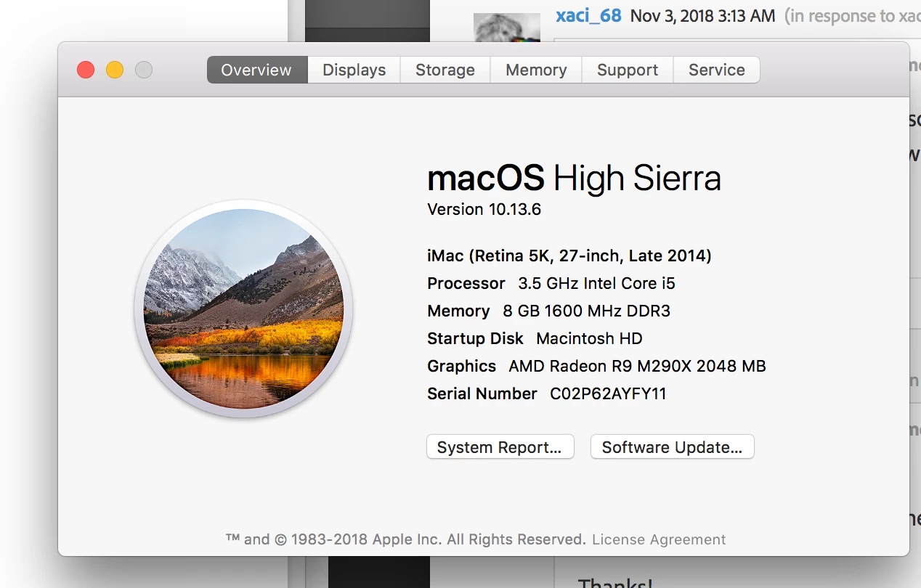The height and width of the screenshot is (588, 921).
Task: Click the macOS High Sierra logo image
Action: [x=243, y=309]
